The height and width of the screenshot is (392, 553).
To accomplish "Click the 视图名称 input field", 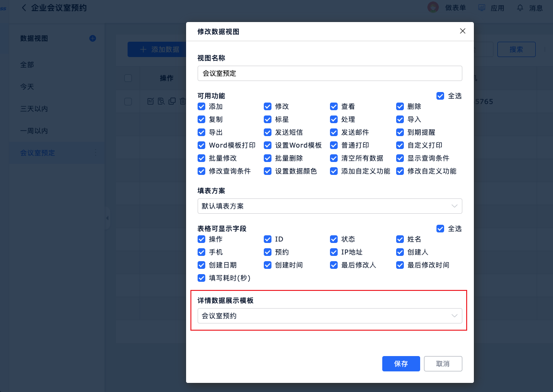I will click(329, 73).
